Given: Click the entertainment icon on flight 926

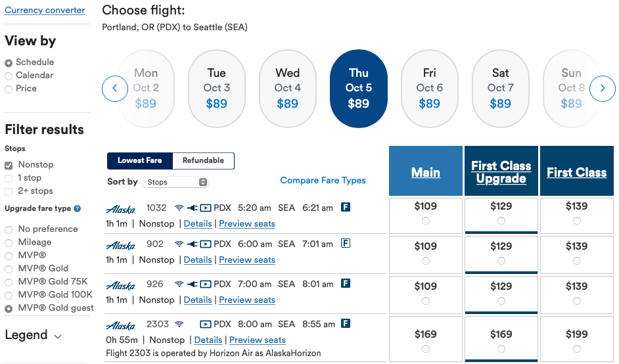Looking at the screenshot, I should click(x=205, y=284).
